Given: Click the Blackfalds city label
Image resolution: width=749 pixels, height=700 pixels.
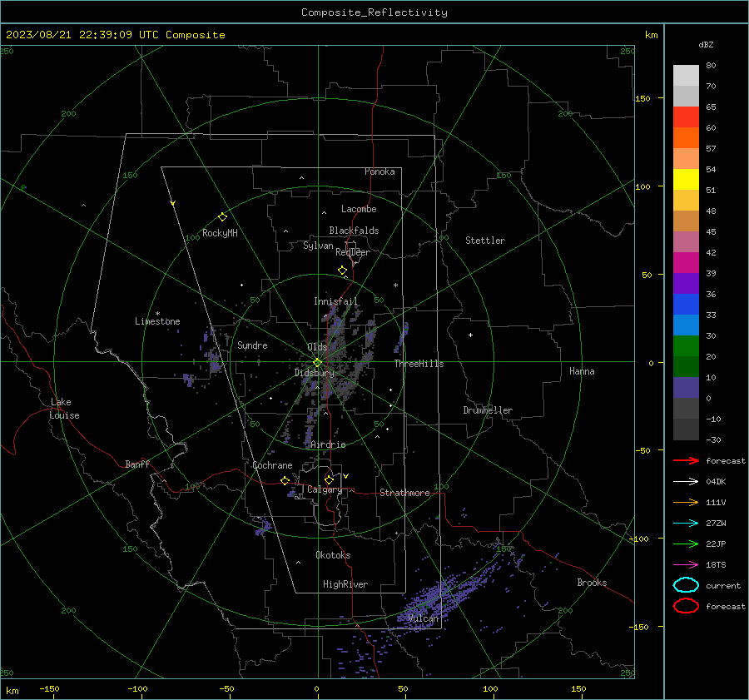Looking at the screenshot, I should pyautogui.click(x=354, y=231).
